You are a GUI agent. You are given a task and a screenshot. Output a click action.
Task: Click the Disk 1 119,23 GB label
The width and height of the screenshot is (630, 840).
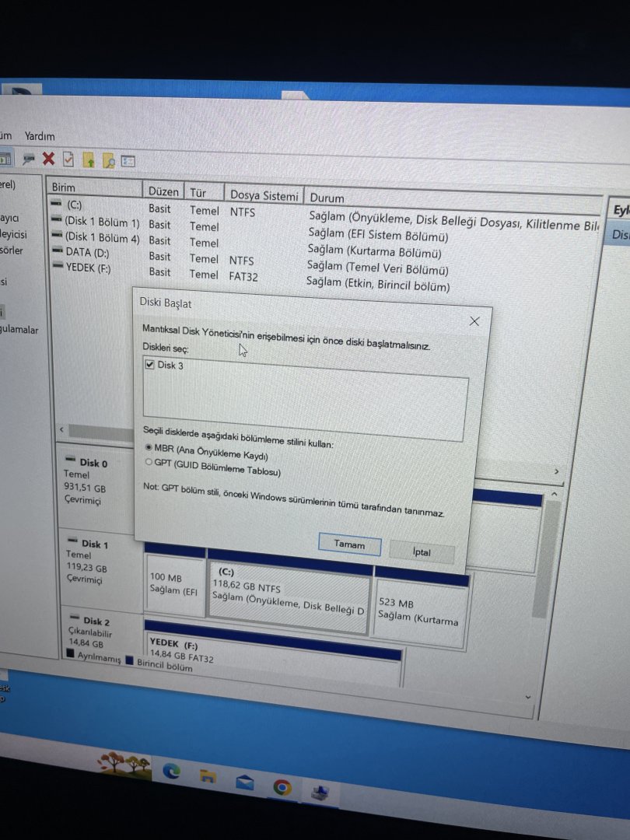pos(86,567)
